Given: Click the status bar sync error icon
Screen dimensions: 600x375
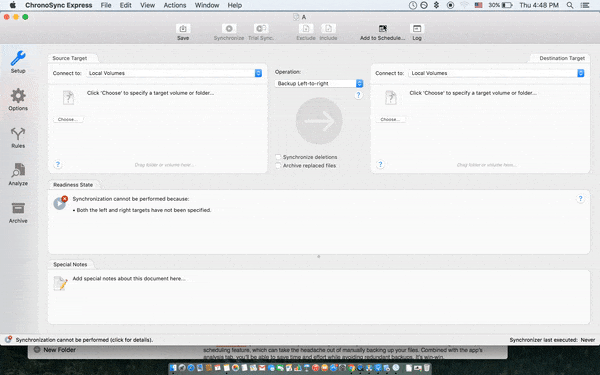Looking at the screenshot, I should 8,339.
